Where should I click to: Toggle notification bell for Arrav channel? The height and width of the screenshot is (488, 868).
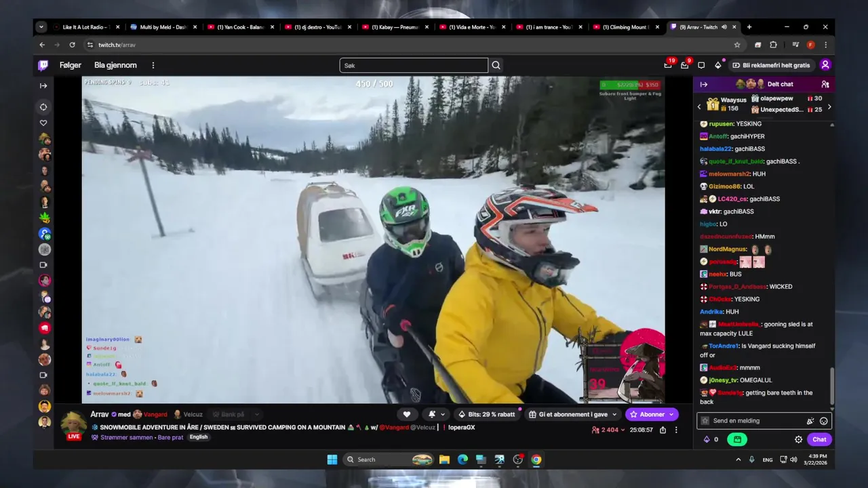click(432, 414)
